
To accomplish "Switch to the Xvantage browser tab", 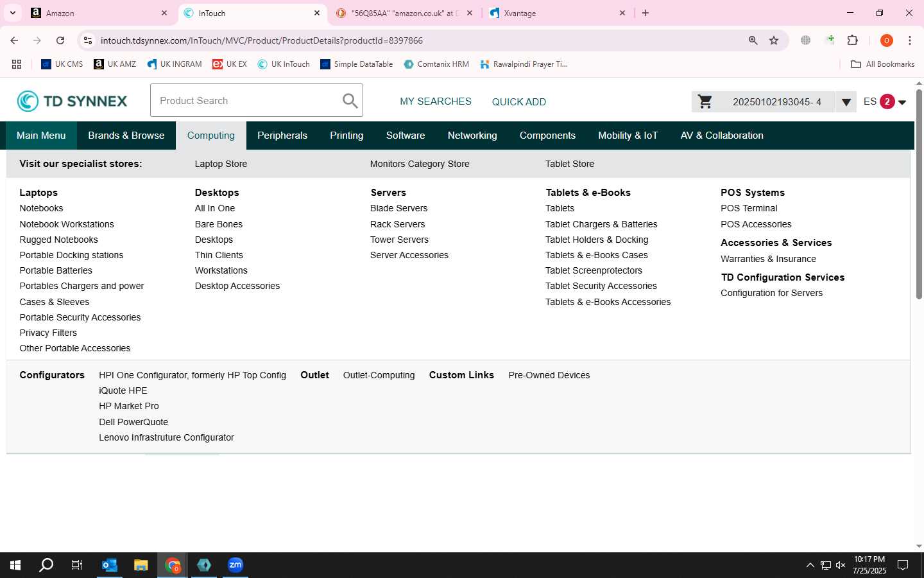I will 558,13.
